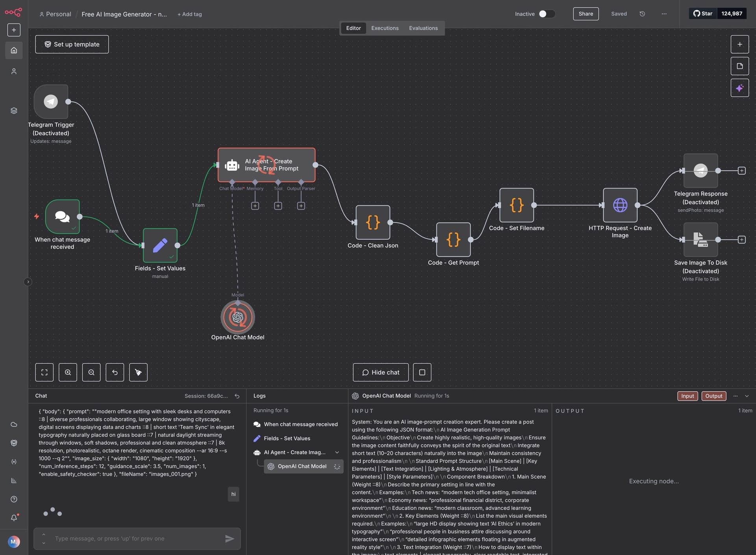Select the Code - Get Prompt node
756x555 pixels.
pyautogui.click(x=453, y=239)
